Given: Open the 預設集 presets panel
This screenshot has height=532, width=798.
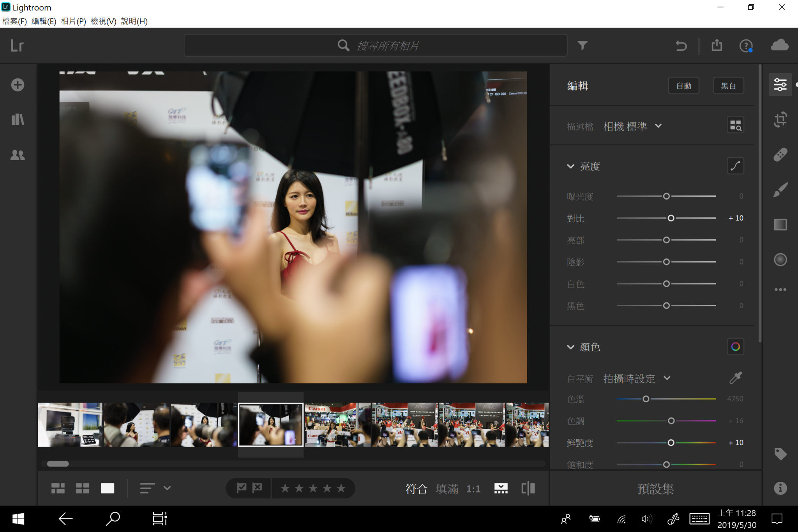Looking at the screenshot, I should coord(655,488).
